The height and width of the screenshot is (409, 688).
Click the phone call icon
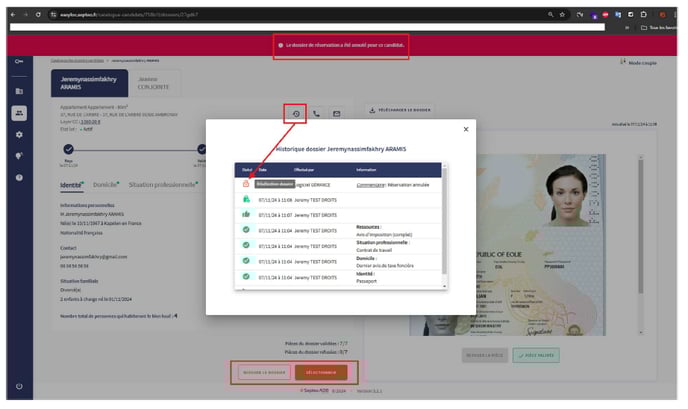pos(317,113)
